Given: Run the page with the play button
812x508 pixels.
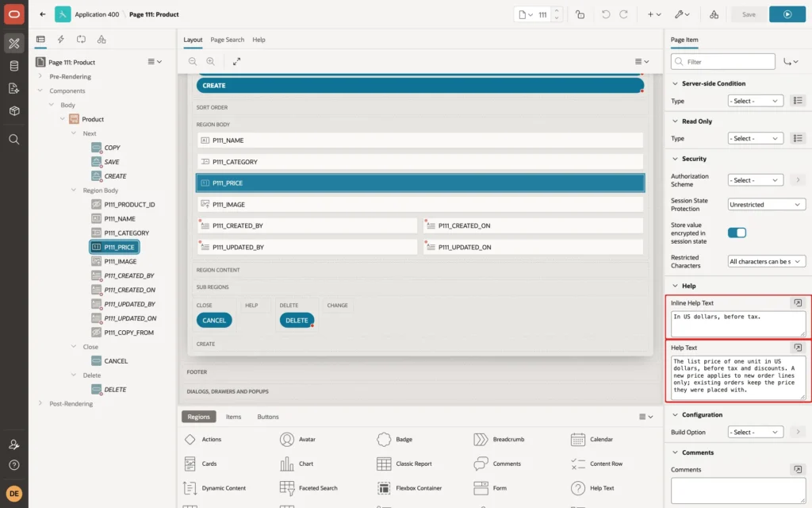Looking at the screenshot, I should pyautogui.click(x=787, y=14).
